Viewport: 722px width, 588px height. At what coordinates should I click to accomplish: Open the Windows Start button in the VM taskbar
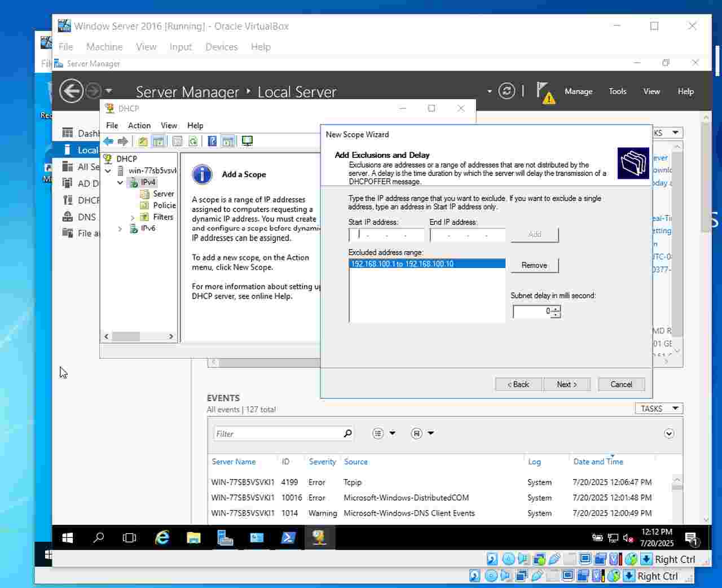pos(68,538)
